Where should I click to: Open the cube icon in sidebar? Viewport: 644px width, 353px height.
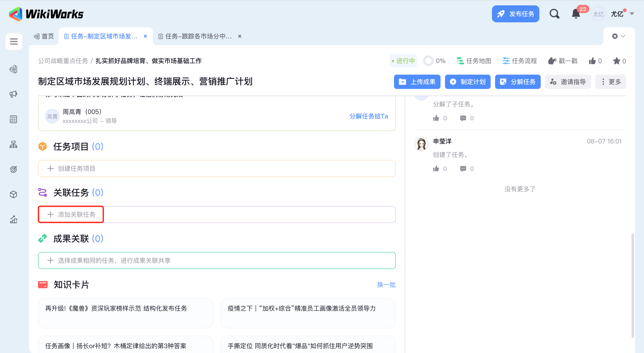13,194
